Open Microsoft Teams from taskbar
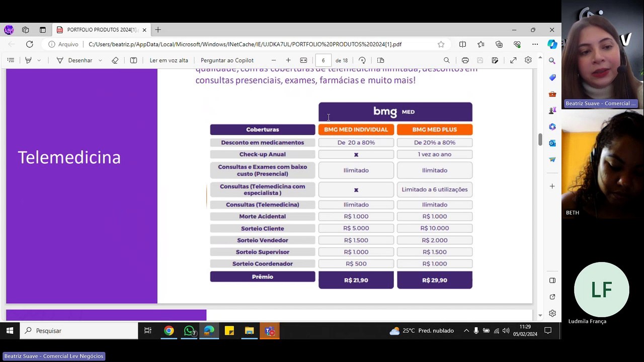644x362 pixels. pyautogui.click(x=270, y=331)
